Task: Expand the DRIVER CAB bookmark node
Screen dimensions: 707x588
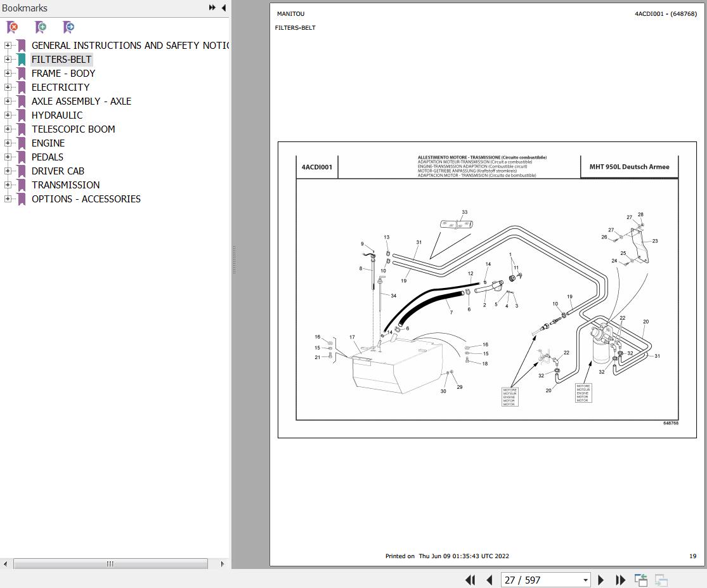Action: (x=8, y=171)
